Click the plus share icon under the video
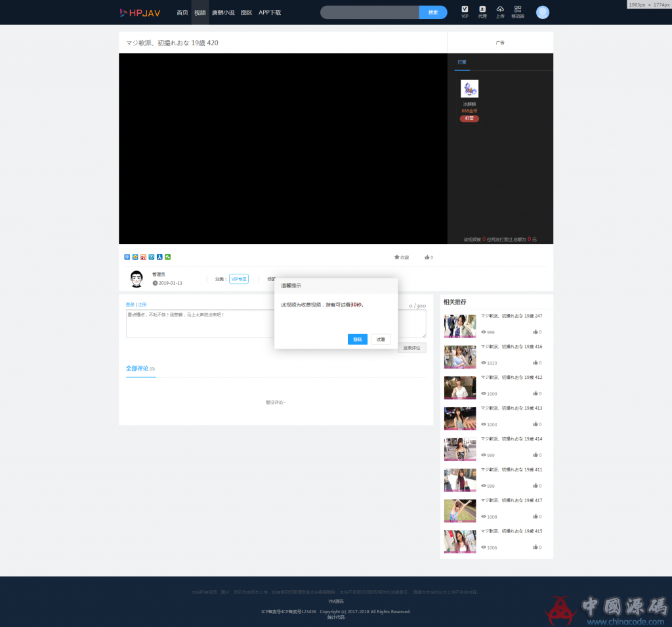The image size is (672, 627). [126, 257]
